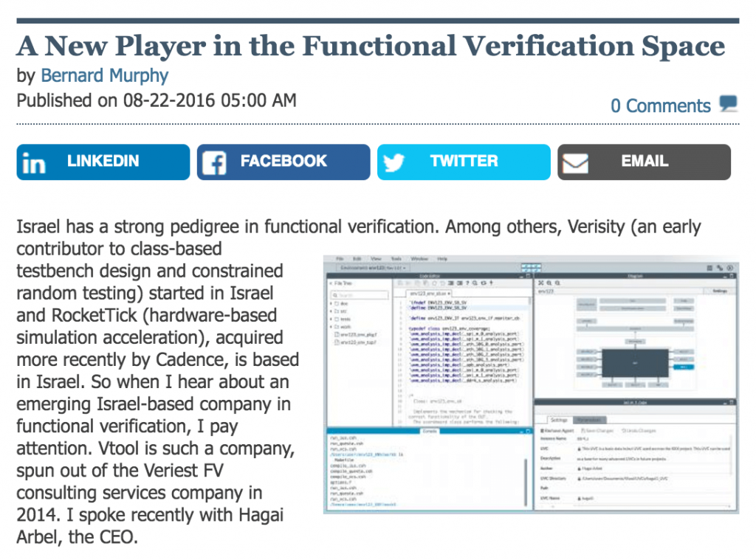Zoom in using the Diagram panel magnifier icon
Viewport: 756px width, 560px height.
[549, 283]
